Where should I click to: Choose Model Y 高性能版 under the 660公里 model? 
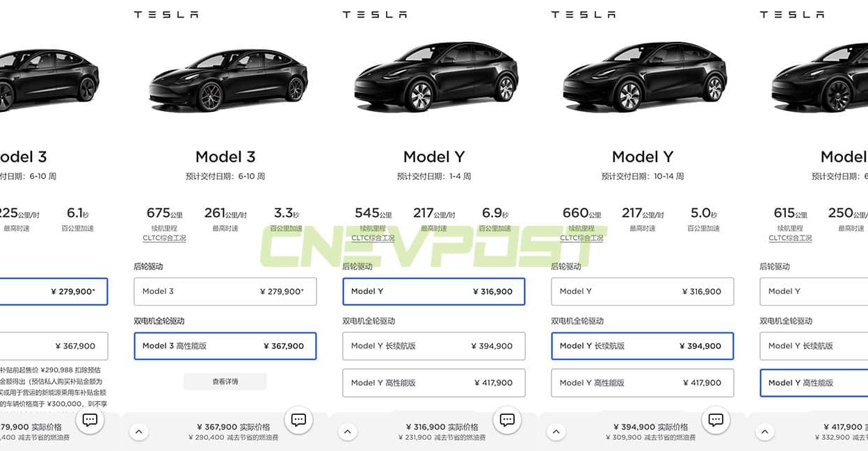(643, 383)
